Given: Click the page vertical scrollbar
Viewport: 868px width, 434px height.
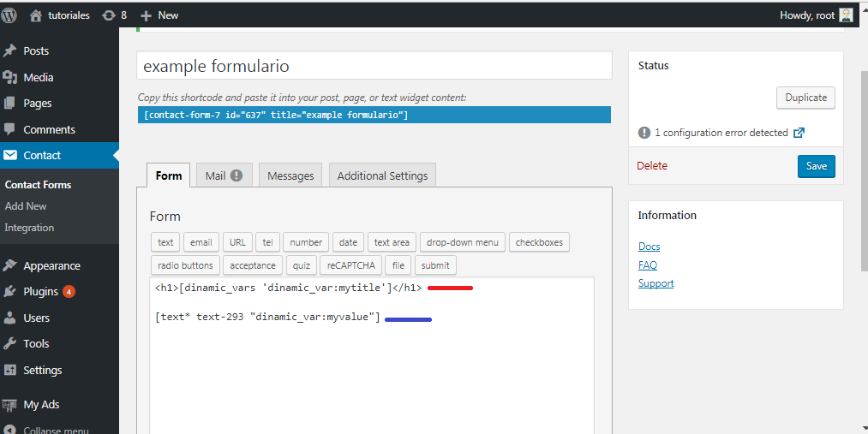Looking at the screenshot, I should pyautogui.click(x=864, y=171).
